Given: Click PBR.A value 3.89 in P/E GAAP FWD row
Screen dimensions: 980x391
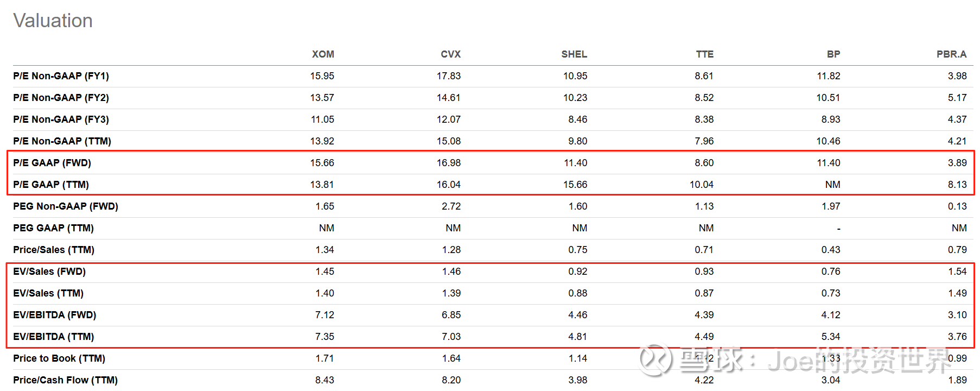Looking at the screenshot, I should (x=957, y=163).
